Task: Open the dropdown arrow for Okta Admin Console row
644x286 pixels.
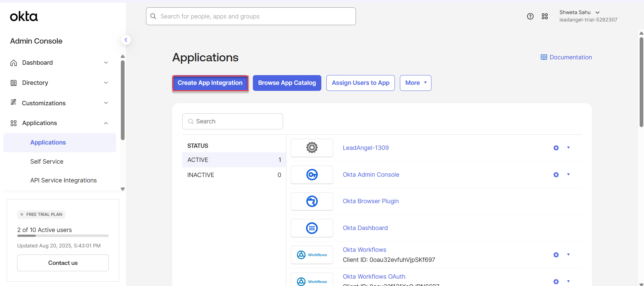Action: [x=568, y=174]
